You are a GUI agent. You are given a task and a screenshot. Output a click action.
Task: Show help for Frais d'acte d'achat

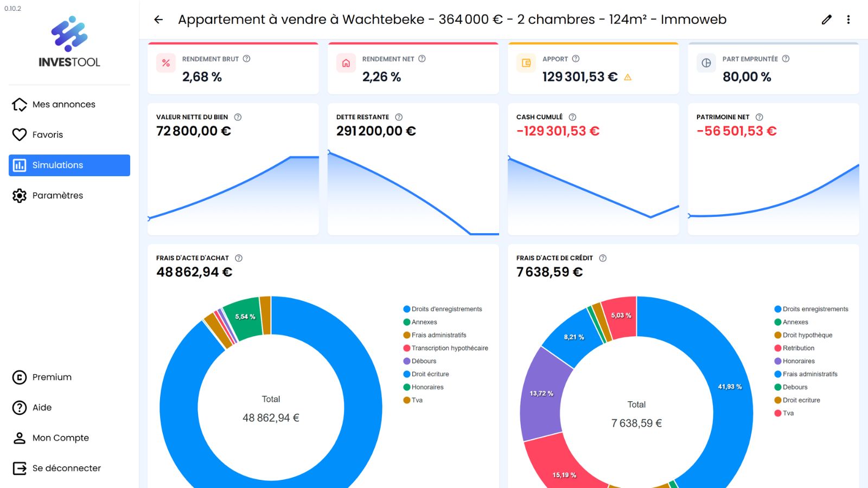click(x=239, y=258)
